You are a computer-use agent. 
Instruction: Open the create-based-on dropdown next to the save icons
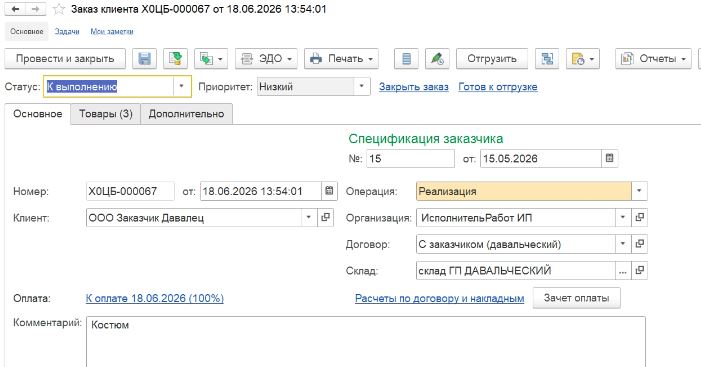211,59
